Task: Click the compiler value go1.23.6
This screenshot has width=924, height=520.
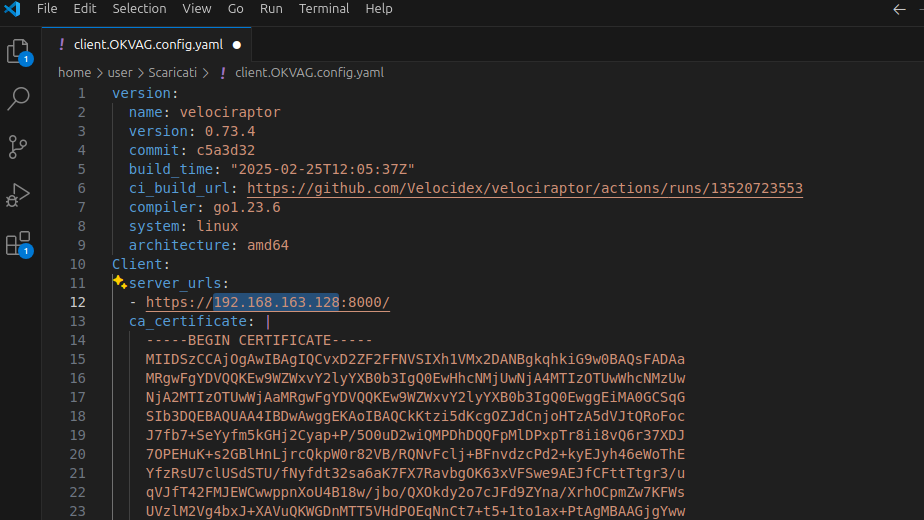Action: click(x=247, y=207)
